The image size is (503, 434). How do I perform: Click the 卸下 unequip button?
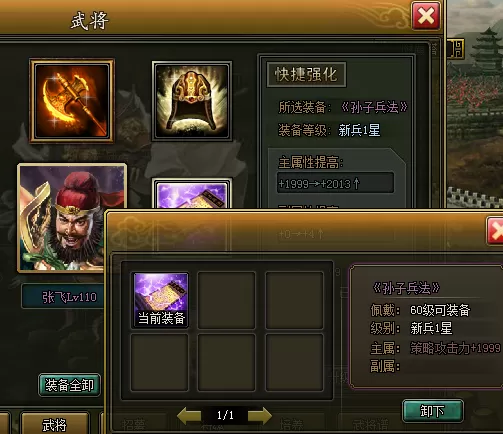(x=432, y=411)
